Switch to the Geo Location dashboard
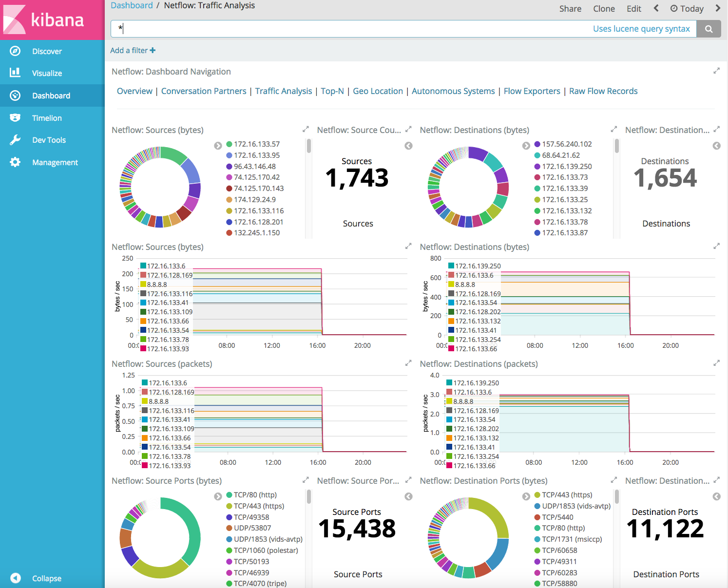The image size is (728, 588). point(378,91)
